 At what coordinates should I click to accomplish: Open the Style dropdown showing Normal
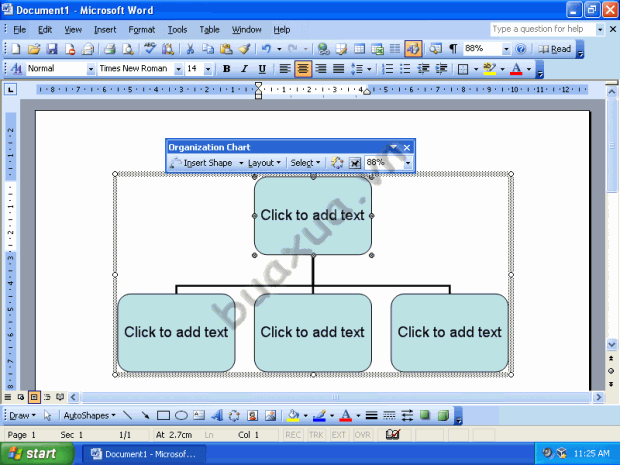(x=91, y=69)
